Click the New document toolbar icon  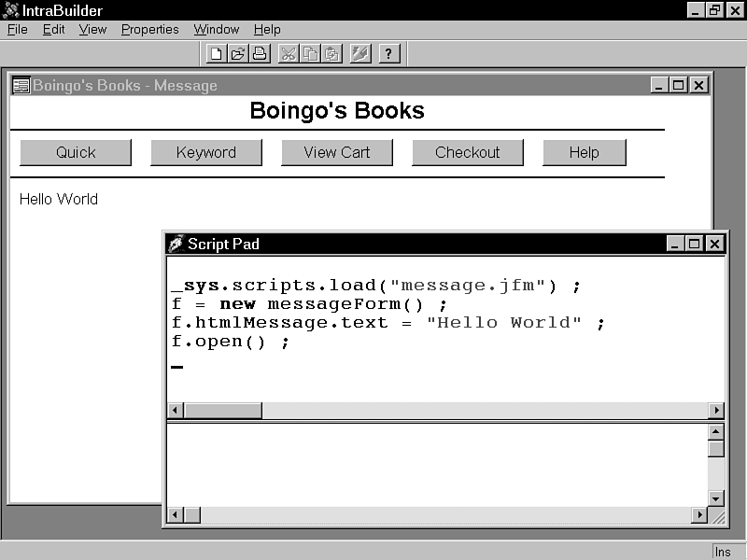[217, 53]
